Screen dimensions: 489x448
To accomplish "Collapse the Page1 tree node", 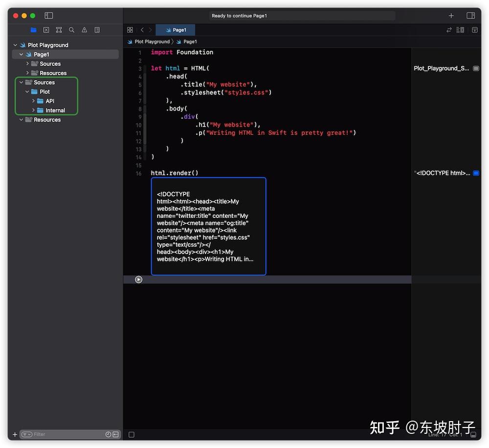I will point(21,55).
